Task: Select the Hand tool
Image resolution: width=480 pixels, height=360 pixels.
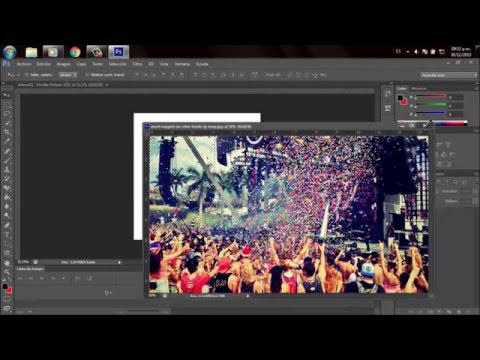Action: point(7,263)
